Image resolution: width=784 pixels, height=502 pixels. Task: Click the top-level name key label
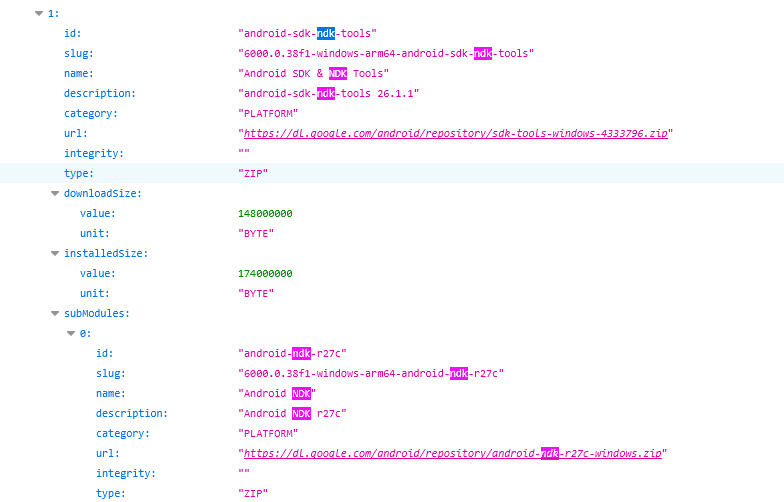pyautogui.click(x=78, y=74)
